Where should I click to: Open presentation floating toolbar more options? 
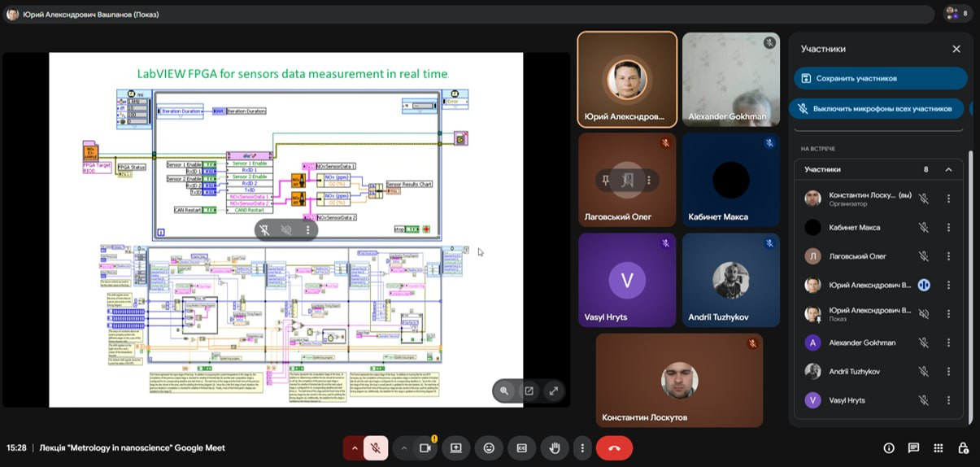[307, 230]
